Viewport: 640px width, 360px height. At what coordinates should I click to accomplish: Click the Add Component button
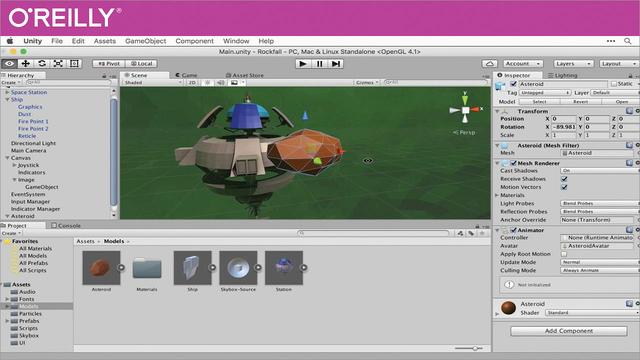(569, 331)
